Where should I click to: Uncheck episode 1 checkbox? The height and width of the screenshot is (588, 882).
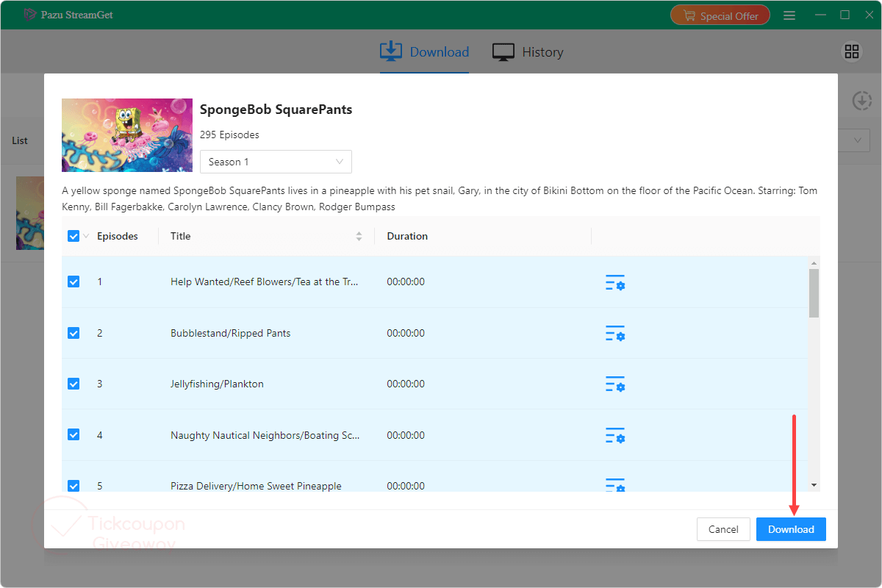click(x=73, y=282)
